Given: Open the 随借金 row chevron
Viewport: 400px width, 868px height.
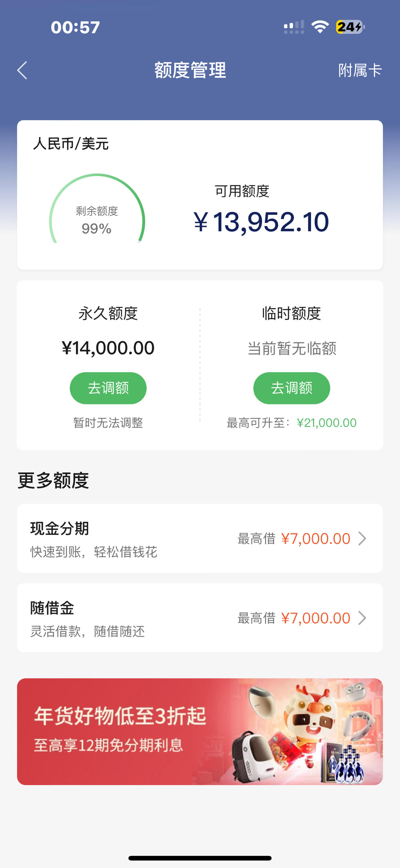Looking at the screenshot, I should coord(362,618).
